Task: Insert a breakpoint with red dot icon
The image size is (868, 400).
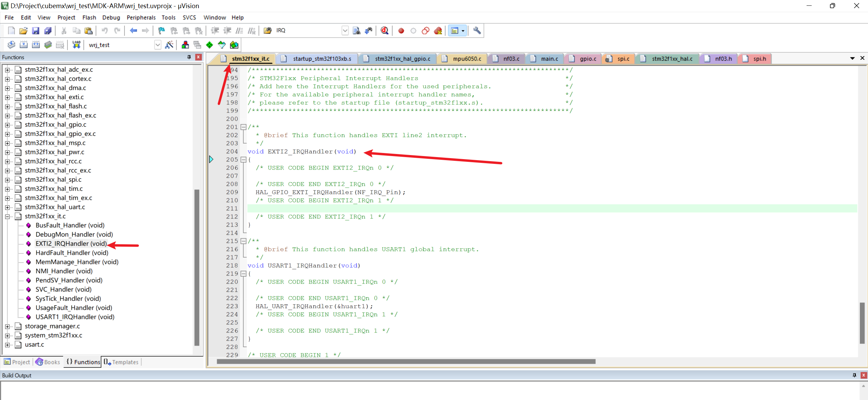Action: click(401, 31)
